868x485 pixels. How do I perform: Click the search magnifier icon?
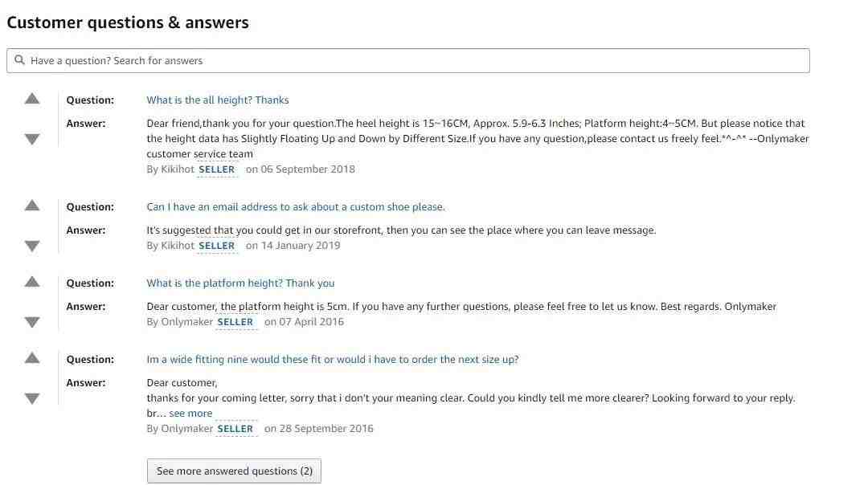(x=19, y=59)
